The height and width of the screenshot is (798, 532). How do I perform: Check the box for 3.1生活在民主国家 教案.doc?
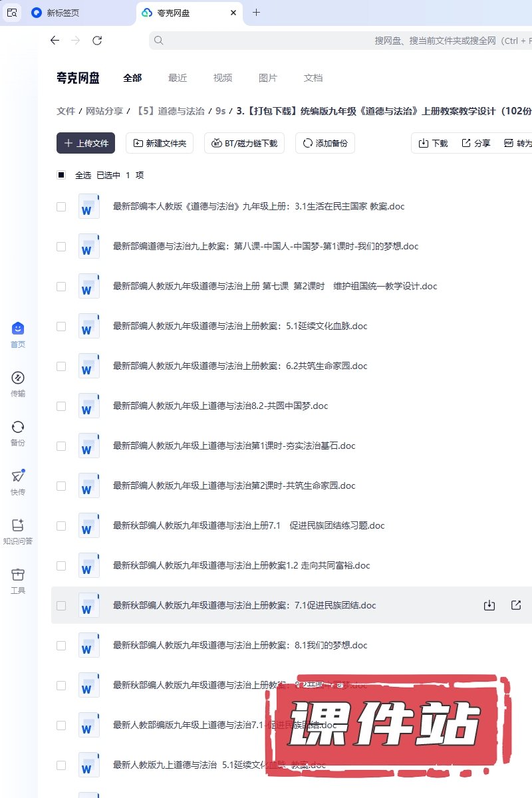pos(61,207)
